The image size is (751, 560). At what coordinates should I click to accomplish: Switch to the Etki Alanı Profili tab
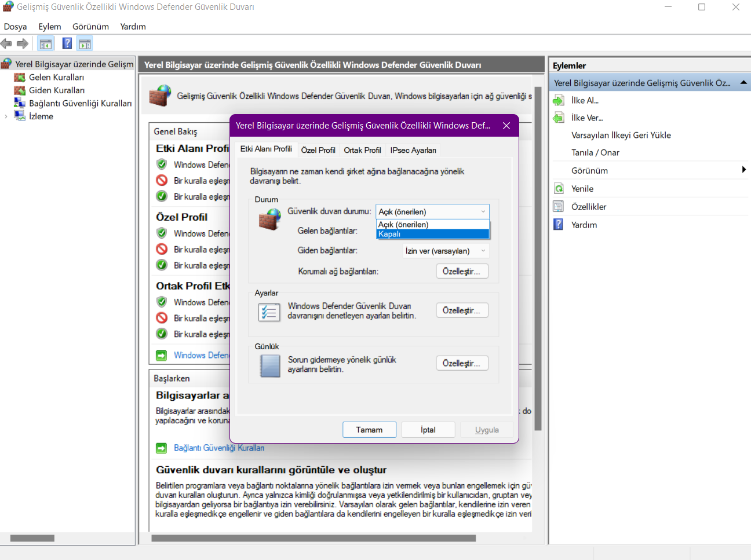(x=266, y=149)
